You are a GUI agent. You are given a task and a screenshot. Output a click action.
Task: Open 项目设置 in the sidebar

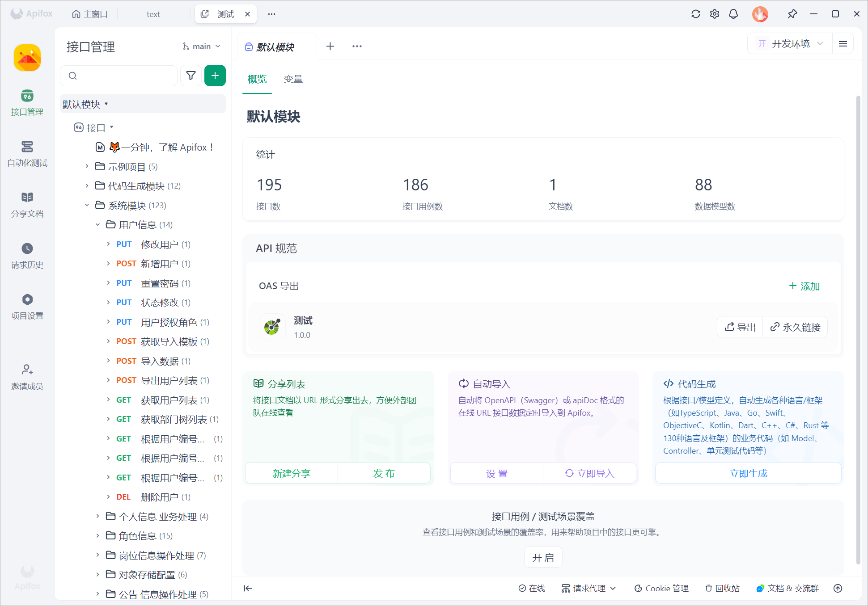pos(27,306)
